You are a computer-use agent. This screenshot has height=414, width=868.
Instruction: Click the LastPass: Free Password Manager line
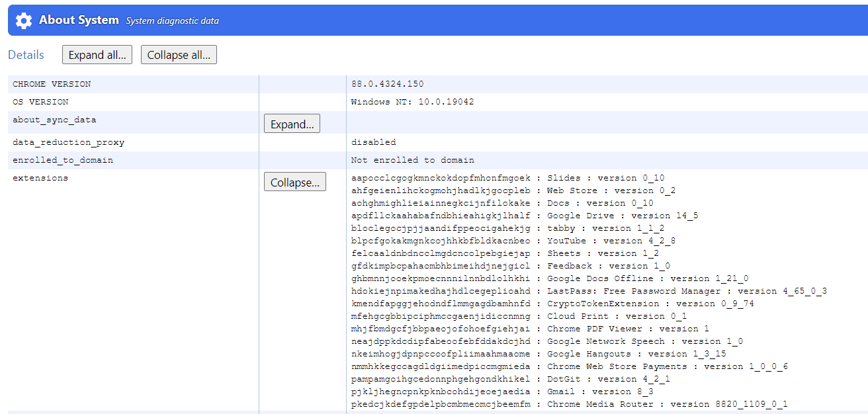coord(589,291)
